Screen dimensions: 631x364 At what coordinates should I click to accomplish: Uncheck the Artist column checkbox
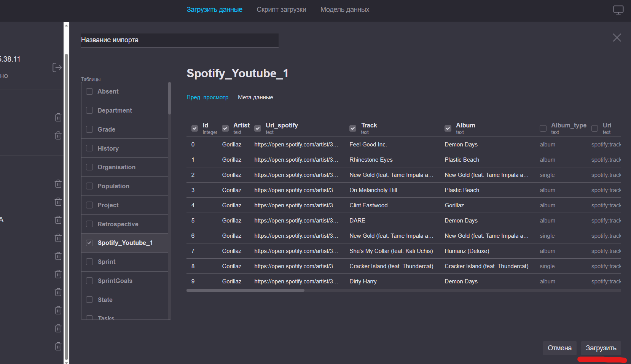225,129
